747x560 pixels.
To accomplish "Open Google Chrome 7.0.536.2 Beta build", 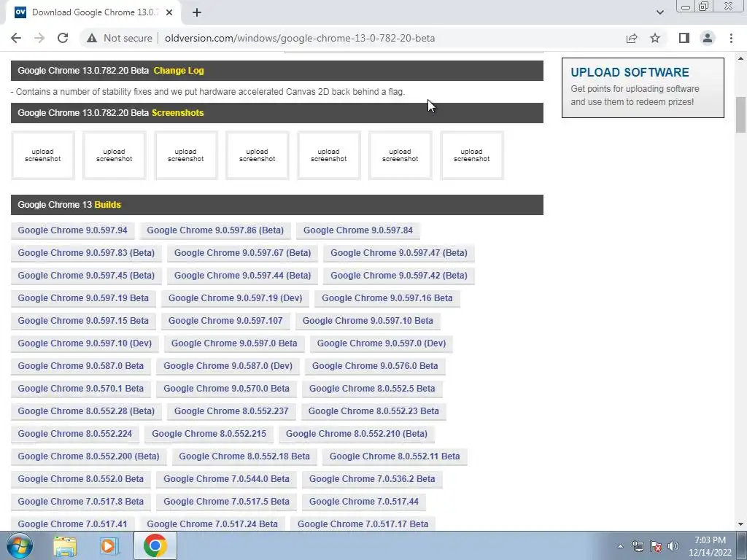I will 372,479.
